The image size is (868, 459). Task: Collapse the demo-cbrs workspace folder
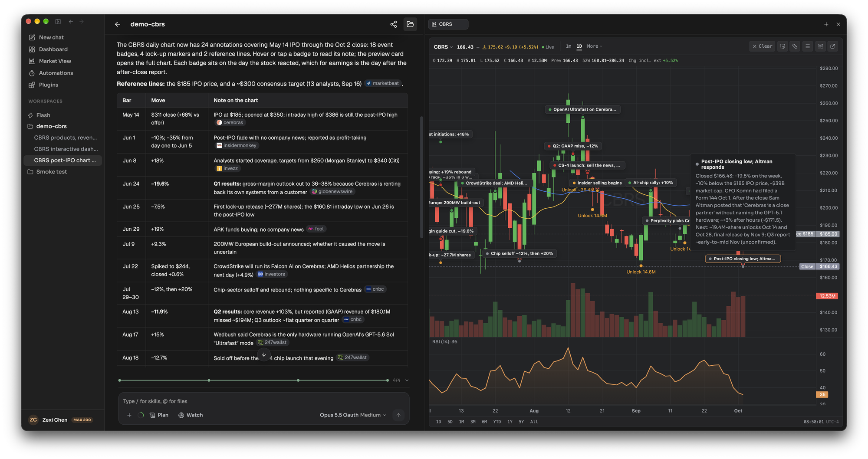[x=51, y=126]
